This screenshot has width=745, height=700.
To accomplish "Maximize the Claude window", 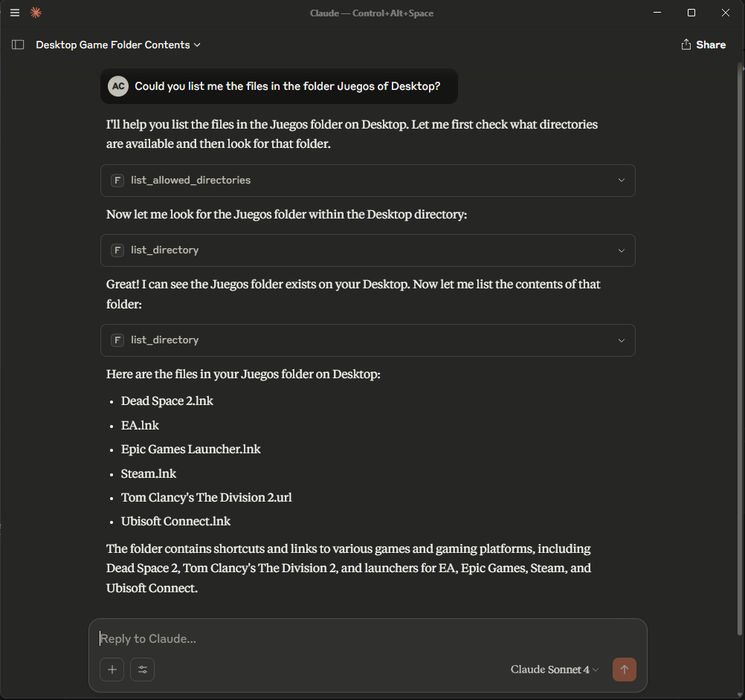I will point(691,13).
